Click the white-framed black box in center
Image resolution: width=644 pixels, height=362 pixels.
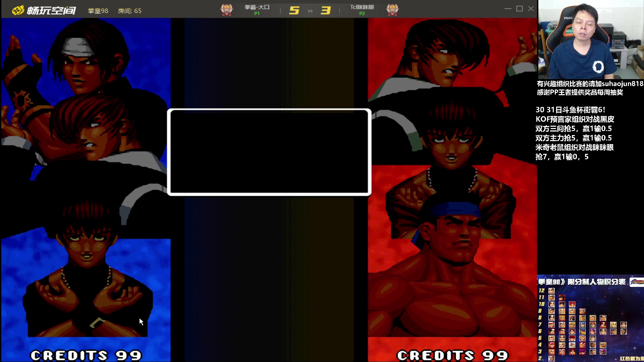point(269,152)
